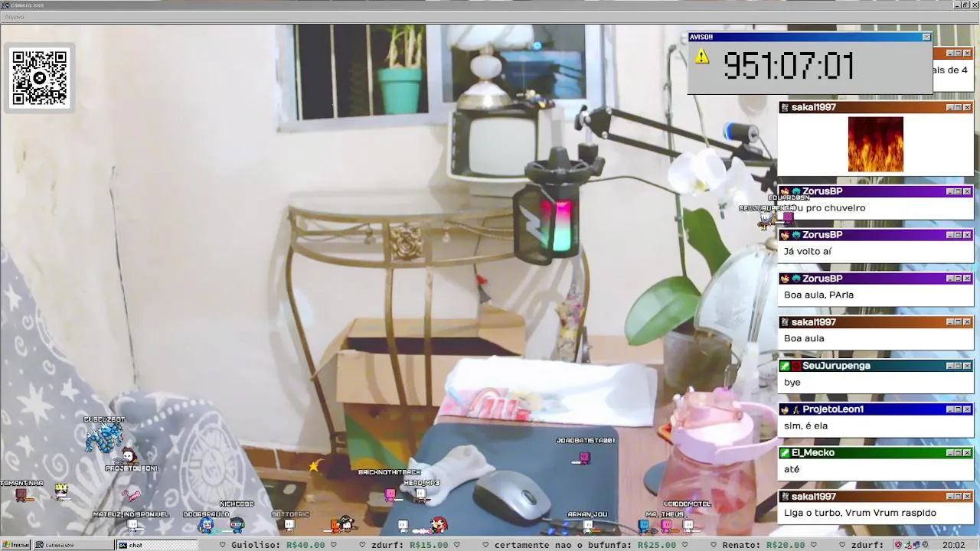Click the ProjetoLeon1 username in chat
Viewport: 980px width, 551px height.
(833, 409)
